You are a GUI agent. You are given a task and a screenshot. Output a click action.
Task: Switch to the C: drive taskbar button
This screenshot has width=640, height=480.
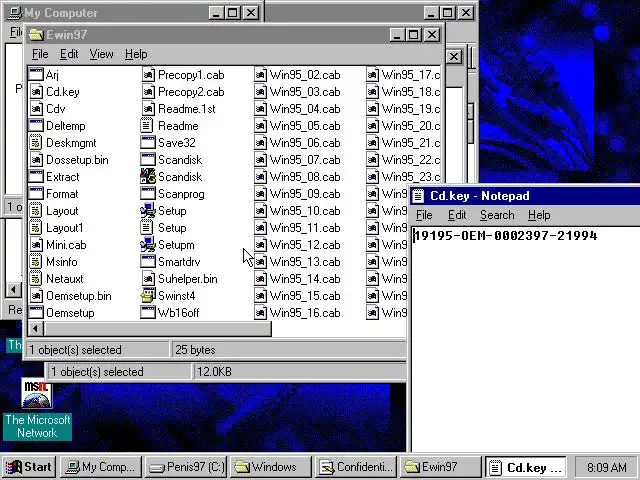point(187,467)
